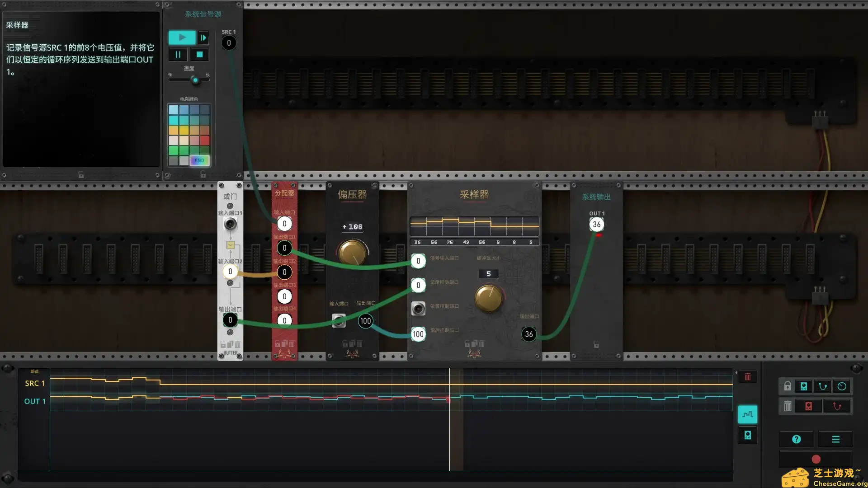
Task: Toggle the lock icon in the tools panel
Action: 788,386
